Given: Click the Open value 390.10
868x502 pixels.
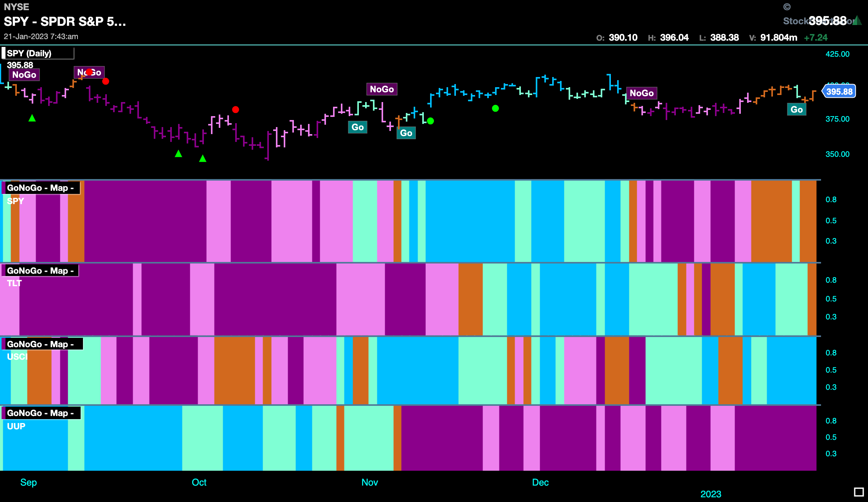Looking at the screenshot, I should (x=623, y=38).
